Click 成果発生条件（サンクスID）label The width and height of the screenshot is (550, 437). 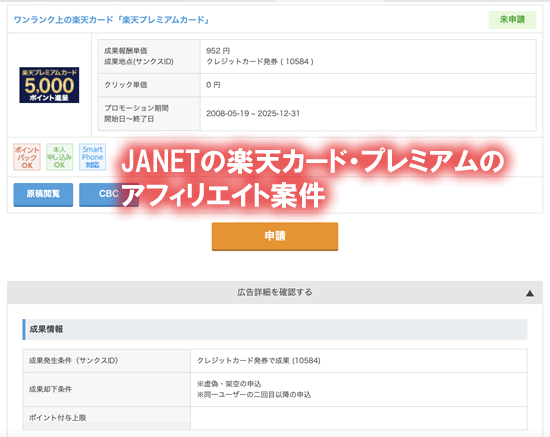[x=73, y=361]
